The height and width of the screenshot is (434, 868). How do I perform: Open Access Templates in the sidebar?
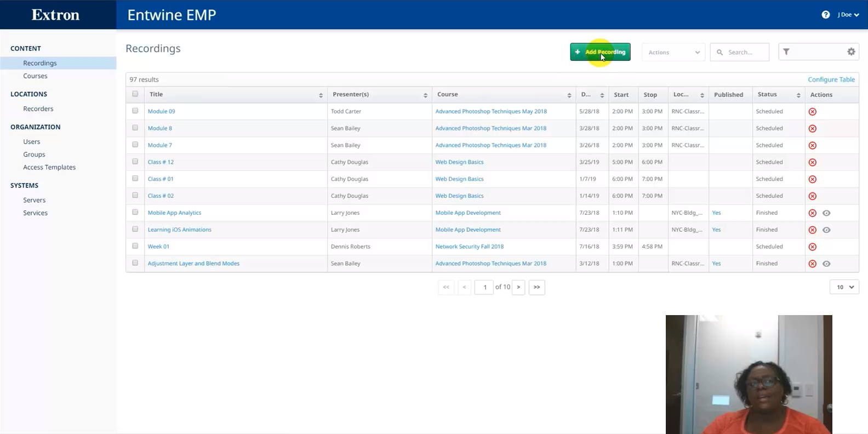pyautogui.click(x=49, y=168)
